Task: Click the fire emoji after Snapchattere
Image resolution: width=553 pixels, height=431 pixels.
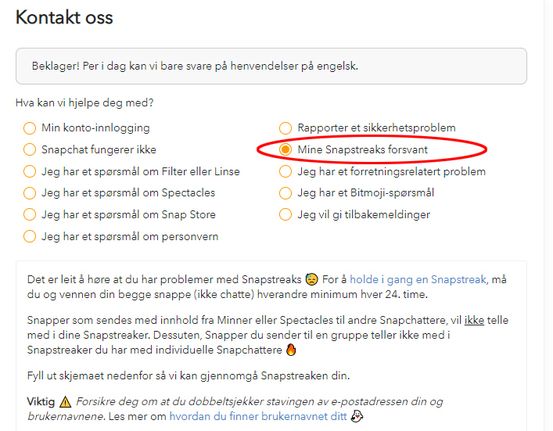Action: click(x=291, y=350)
